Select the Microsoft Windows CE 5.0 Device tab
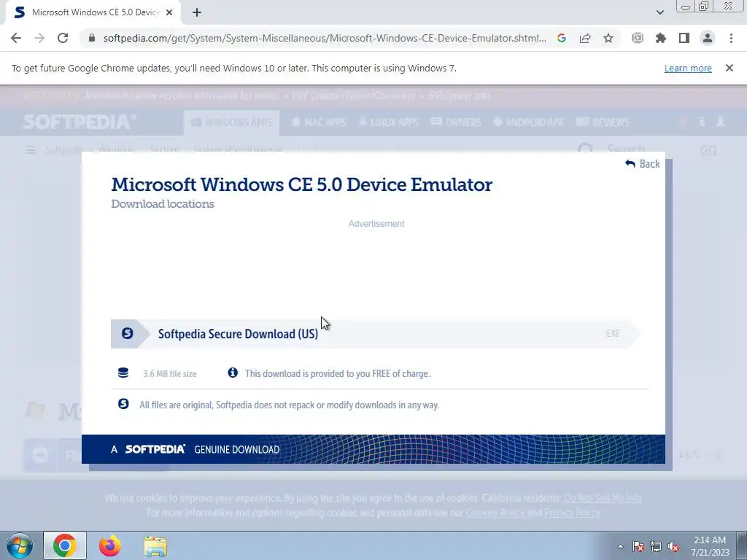 coord(93,12)
